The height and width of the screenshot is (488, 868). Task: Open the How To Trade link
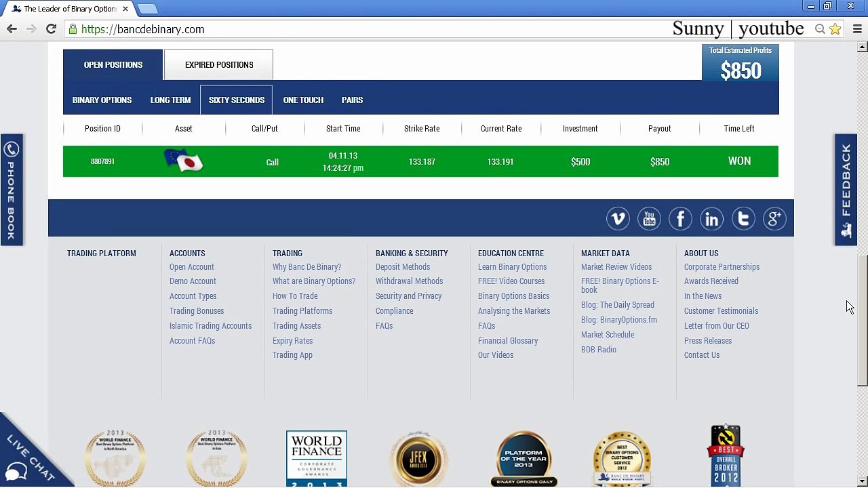295,296
